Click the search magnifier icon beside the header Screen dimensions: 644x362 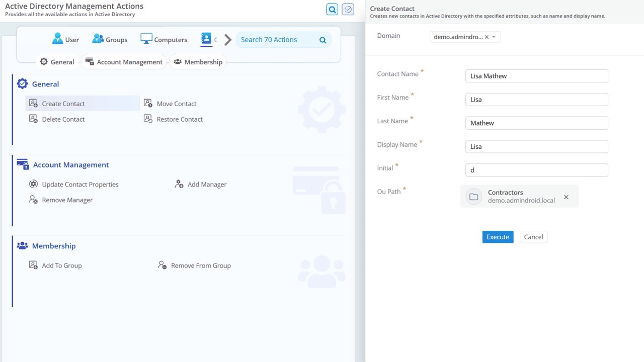(x=332, y=9)
